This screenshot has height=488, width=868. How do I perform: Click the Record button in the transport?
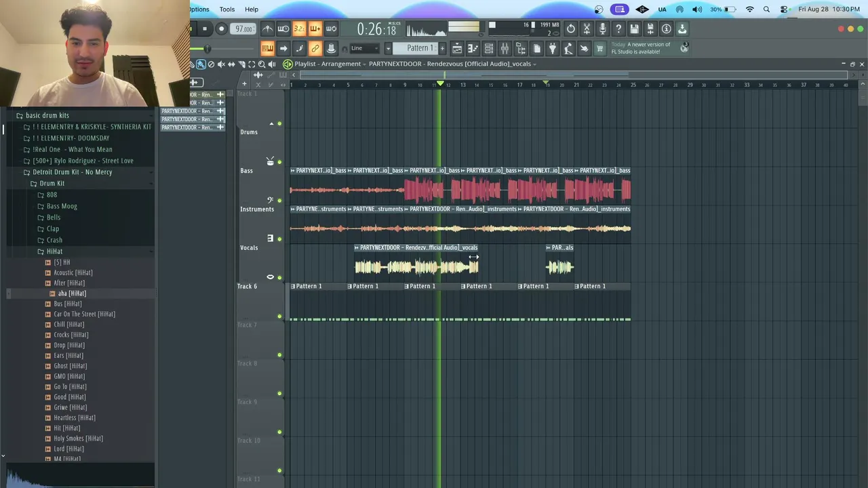[x=221, y=28]
